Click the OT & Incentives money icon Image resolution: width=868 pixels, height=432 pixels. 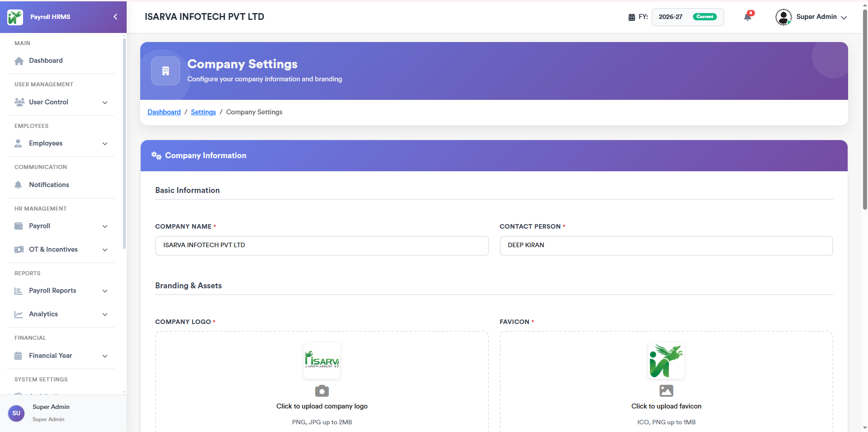pos(19,249)
